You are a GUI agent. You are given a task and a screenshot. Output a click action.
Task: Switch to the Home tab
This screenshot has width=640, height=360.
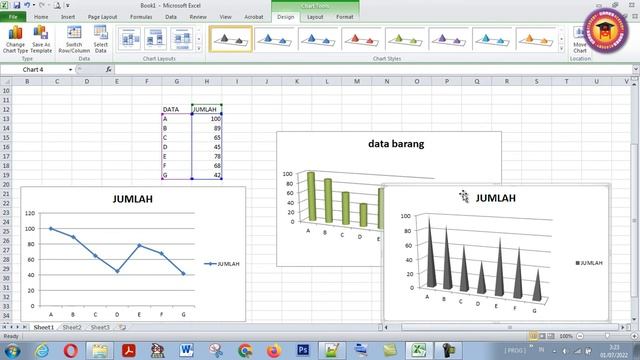coord(41,17)
